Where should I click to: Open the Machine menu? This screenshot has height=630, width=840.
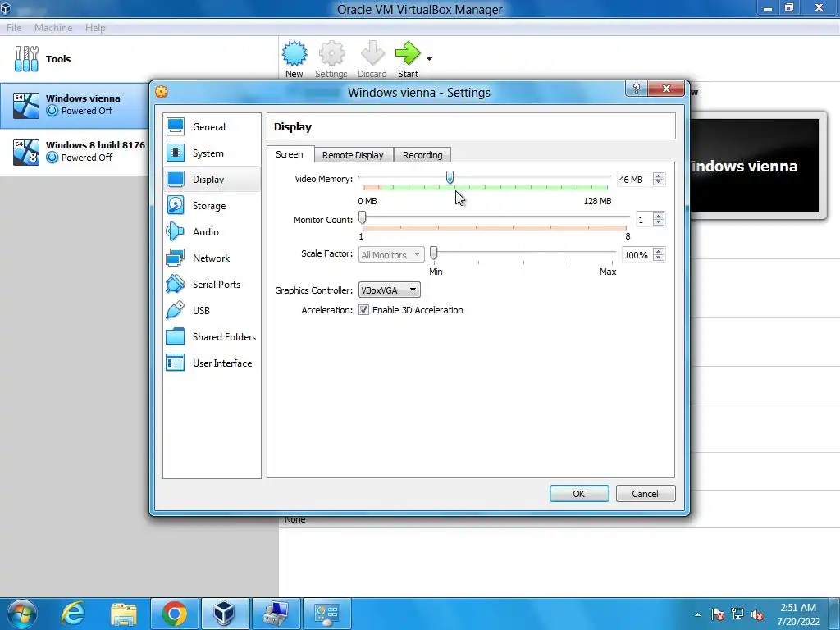(53, 28)
